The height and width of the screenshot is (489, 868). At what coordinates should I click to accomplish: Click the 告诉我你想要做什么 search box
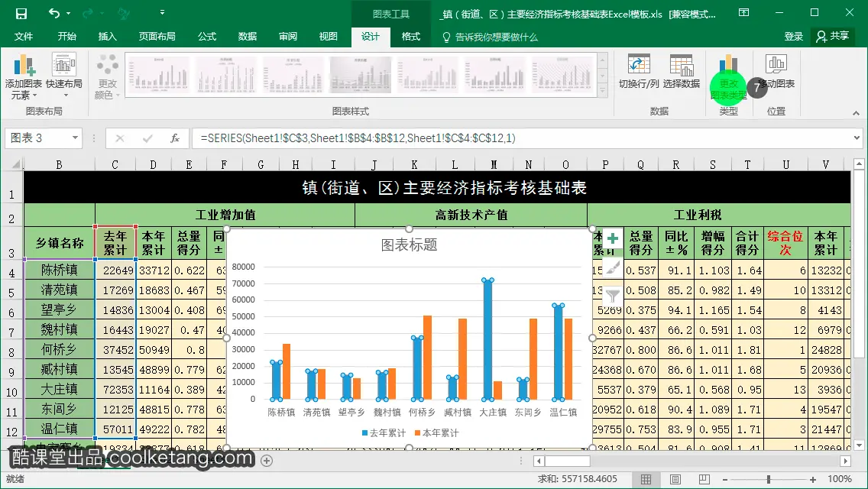[490, 37]
